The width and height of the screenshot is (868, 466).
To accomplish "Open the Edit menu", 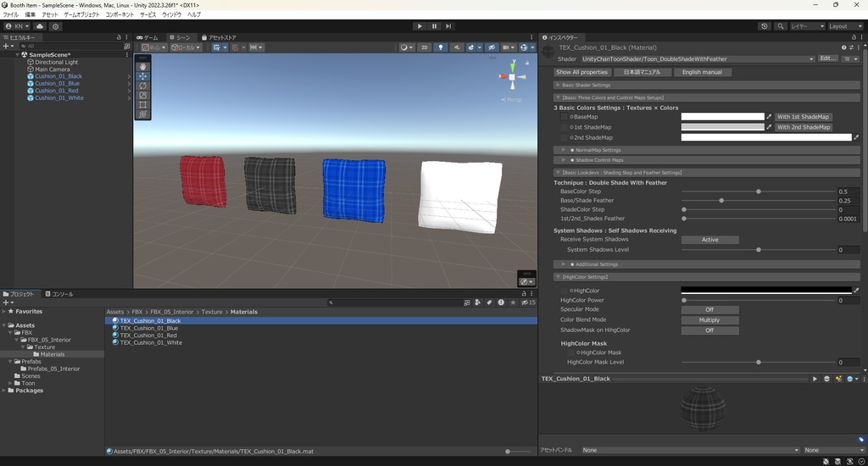I will point(30,14).
